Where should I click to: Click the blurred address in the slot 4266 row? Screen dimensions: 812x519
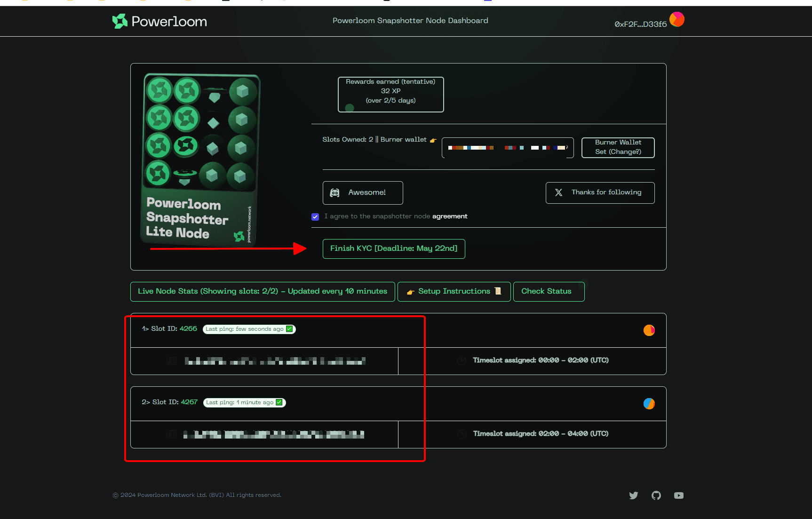click(x=275, y=361)
